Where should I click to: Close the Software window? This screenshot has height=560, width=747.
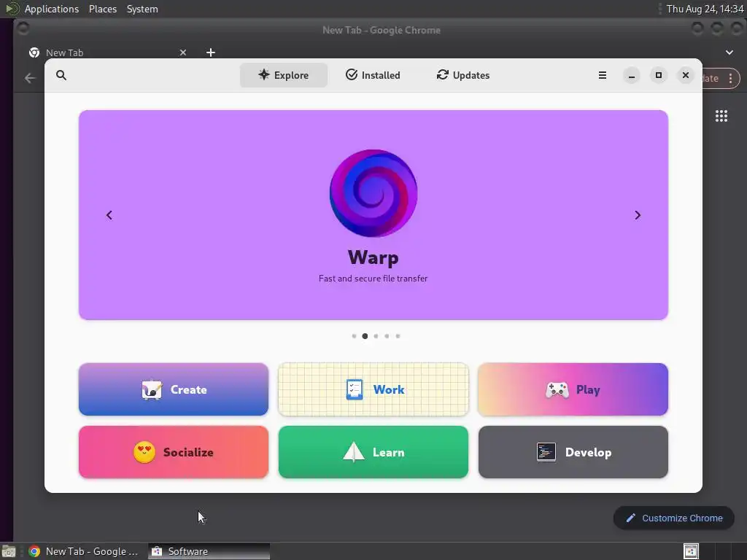(686, 75)
